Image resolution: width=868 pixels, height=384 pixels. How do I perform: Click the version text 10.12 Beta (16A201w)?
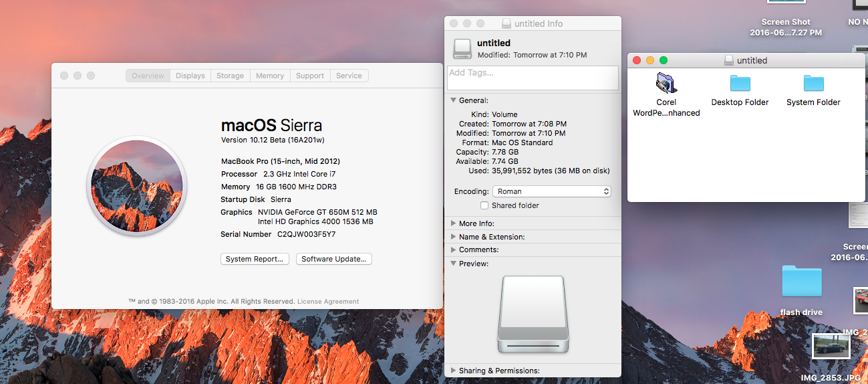click(x=273, y=140)
